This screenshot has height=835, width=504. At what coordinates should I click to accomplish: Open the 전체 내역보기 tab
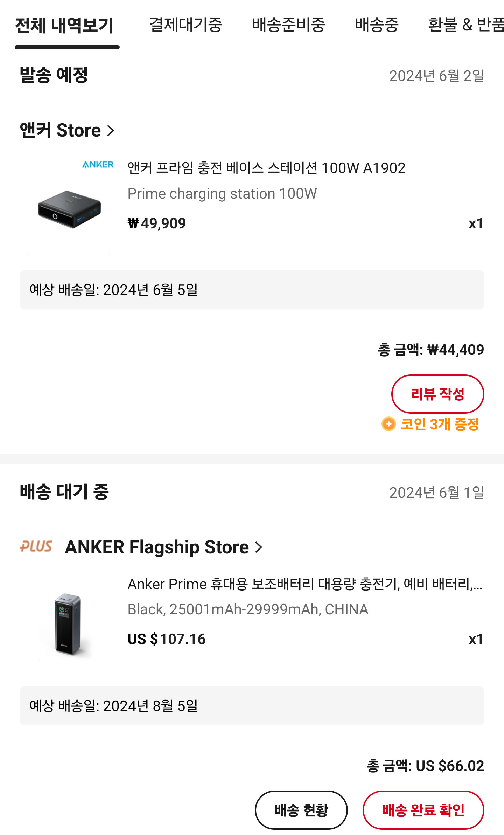(64, 26)
